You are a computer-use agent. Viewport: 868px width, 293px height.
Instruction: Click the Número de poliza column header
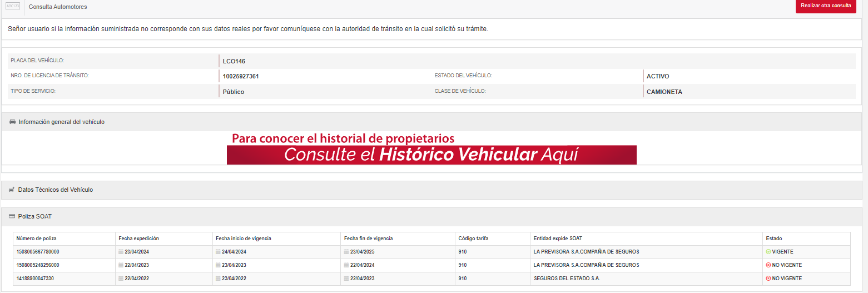[x=37, y=239]
